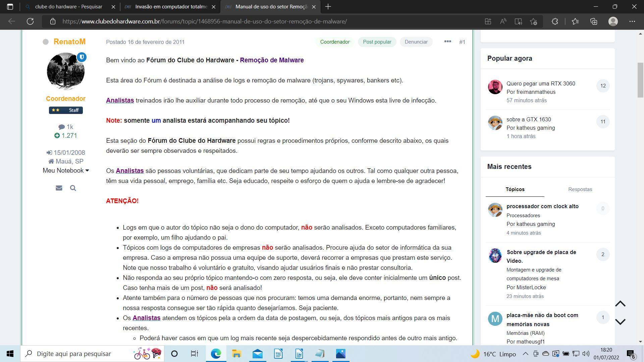The width and height of the screenshot is (644, 362).
Task: Open 'placa-mãe não da boot' topic
Action: coord(542,319)
